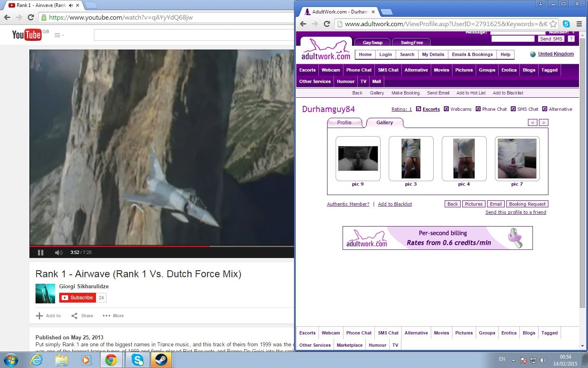The image size is (588, 368).
Task: Go to previous gallery page arrow
Action: [x=532, y=123]
